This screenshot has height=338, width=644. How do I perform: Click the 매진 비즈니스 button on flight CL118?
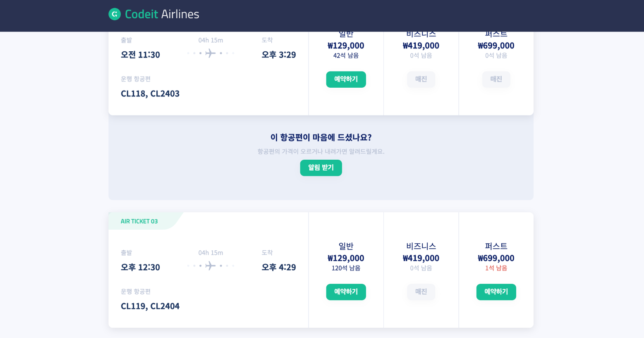421,79
